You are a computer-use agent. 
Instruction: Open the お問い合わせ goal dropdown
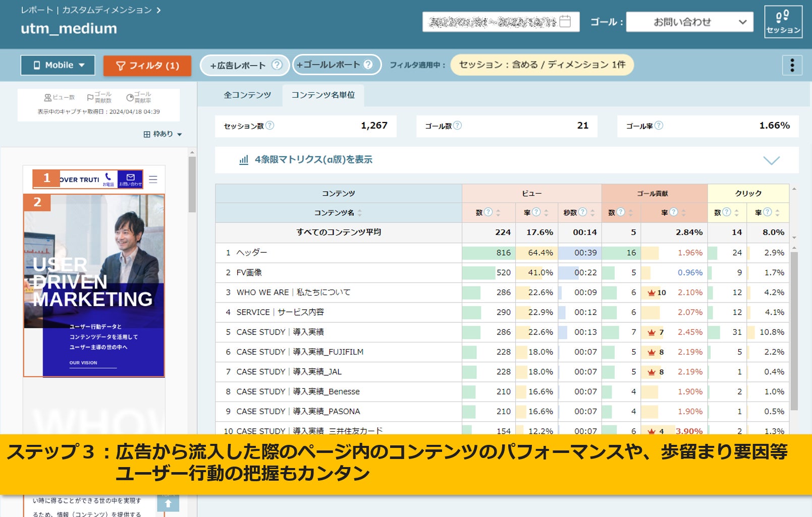(689, 22)
